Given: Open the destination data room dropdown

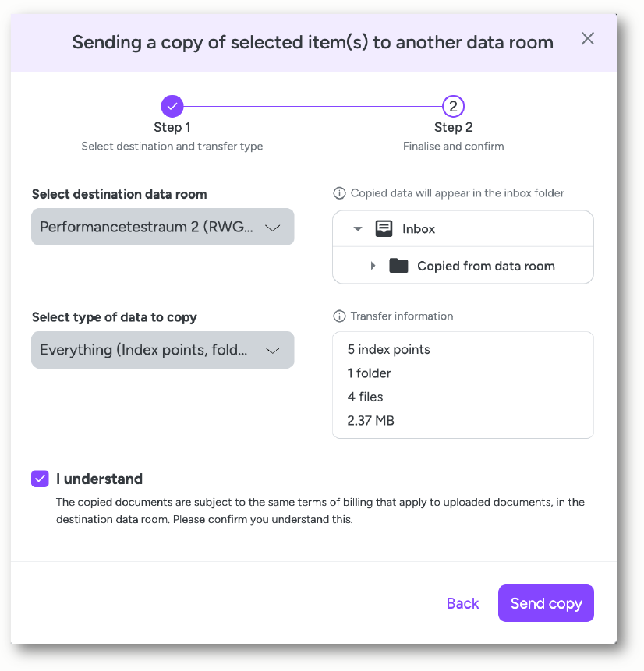Looking at the screenshot, I should pos(163,227).
